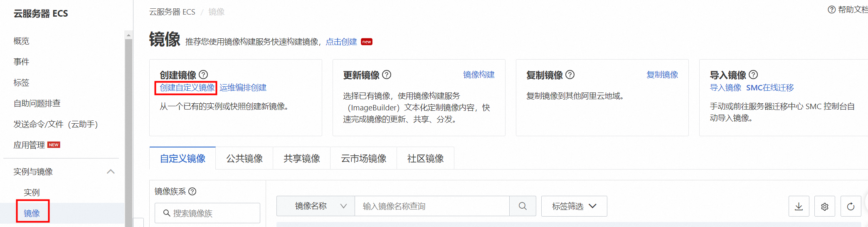Collapse the 实例与镜像 sidebar section

[x=111, y=172]
